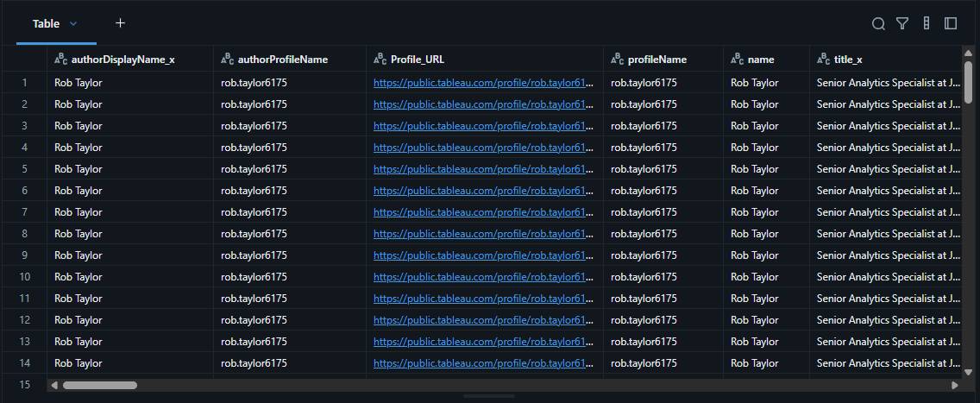Add a new visualization with plus icon
Viewport: 980px width, 403px height.
121,23
